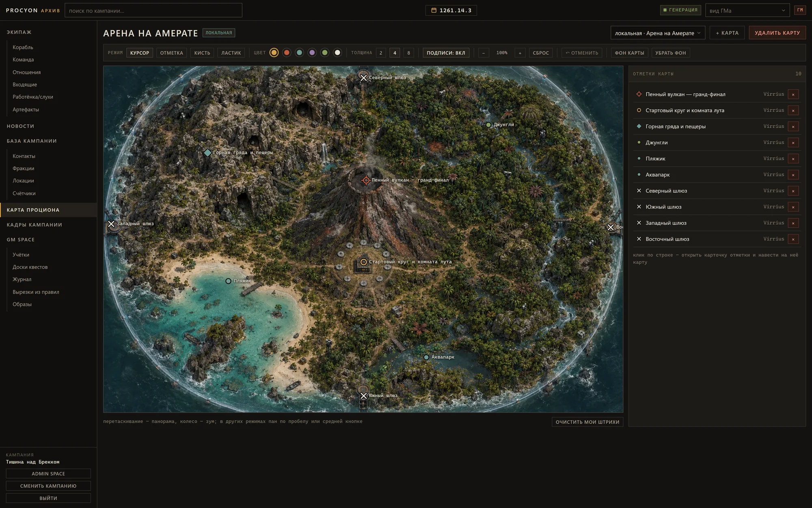Remove the Восточный шлюз mark with its x
812x508 pixels.
point(793,239)
